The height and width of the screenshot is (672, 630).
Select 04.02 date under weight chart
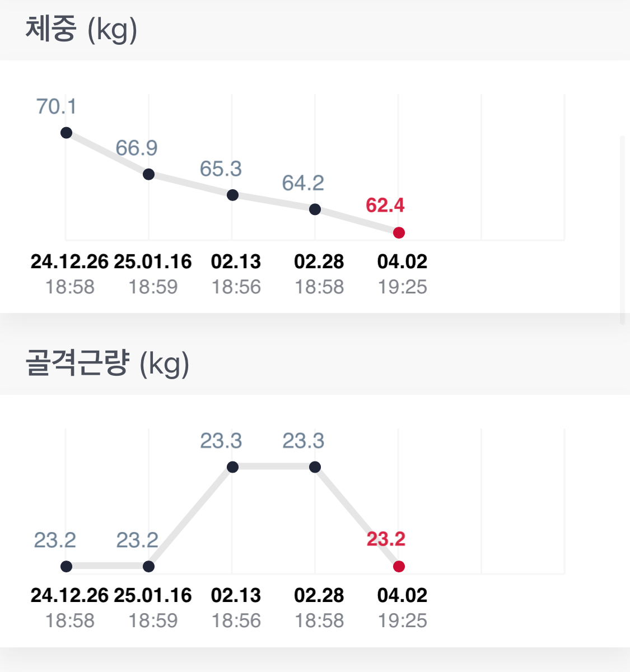point(402,262)
